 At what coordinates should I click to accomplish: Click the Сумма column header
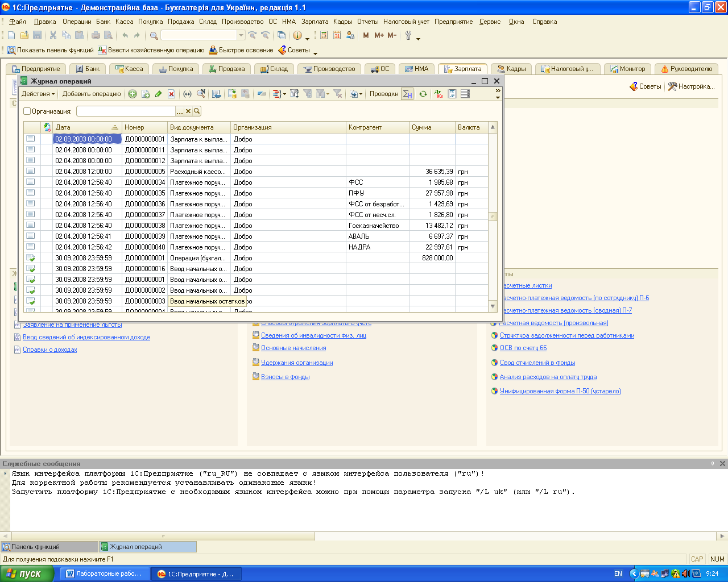tap(432, 127)
